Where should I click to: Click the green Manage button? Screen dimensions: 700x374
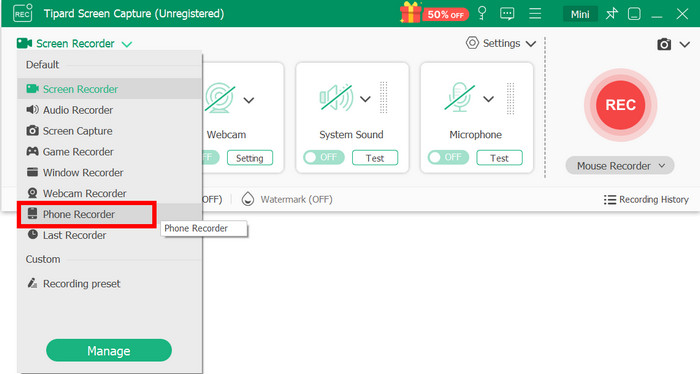pos(109,350)
